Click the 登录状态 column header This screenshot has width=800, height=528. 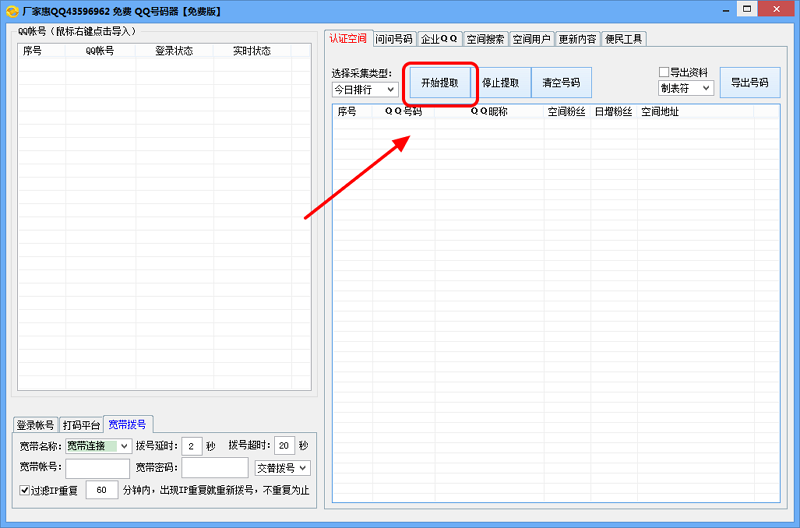point(174,51)
